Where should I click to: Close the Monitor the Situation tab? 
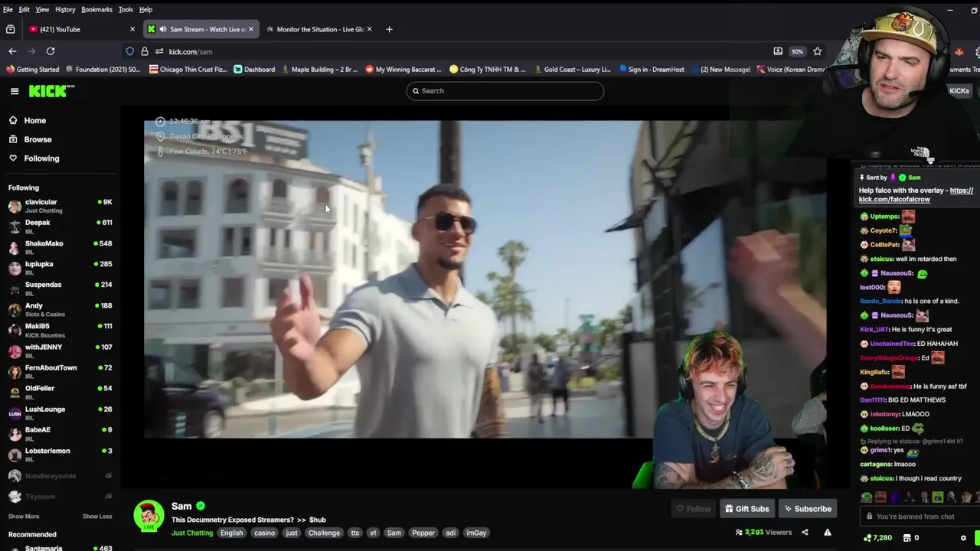point(370,29)
